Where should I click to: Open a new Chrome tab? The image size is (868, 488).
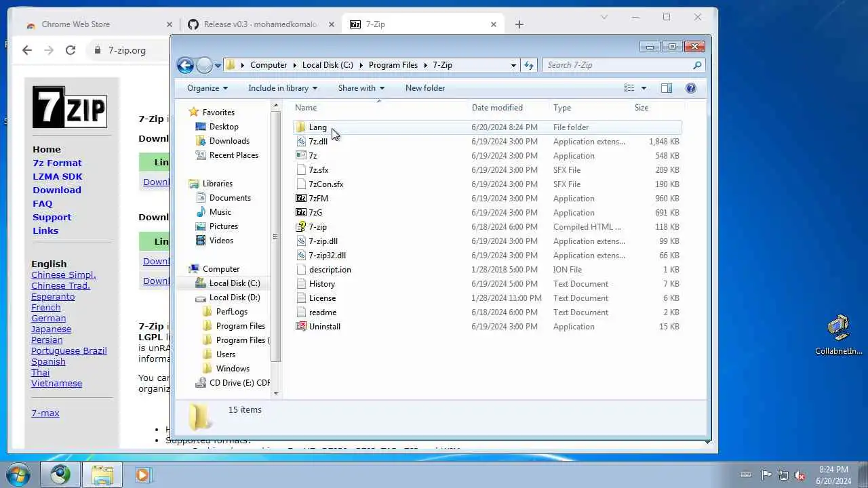pos(519,24)
